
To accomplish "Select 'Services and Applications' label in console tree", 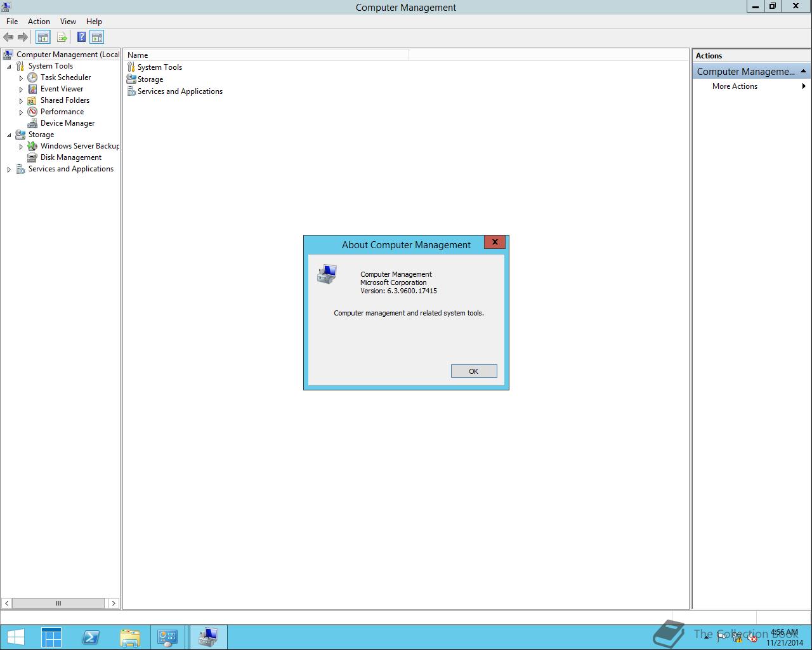I will 71,169.
